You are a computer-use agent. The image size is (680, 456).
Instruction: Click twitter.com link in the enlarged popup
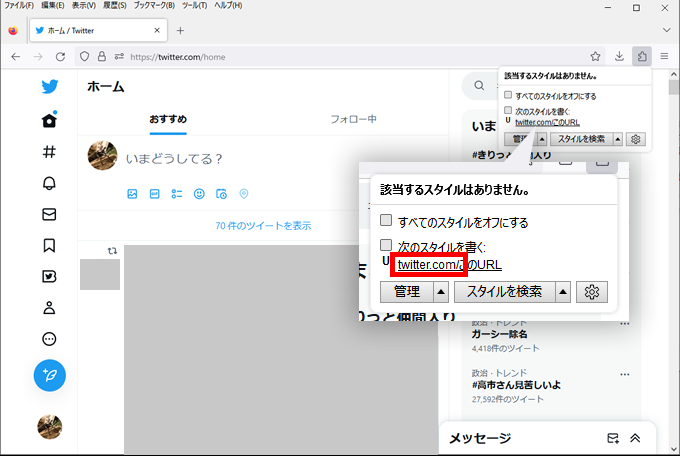click(428, 265)
